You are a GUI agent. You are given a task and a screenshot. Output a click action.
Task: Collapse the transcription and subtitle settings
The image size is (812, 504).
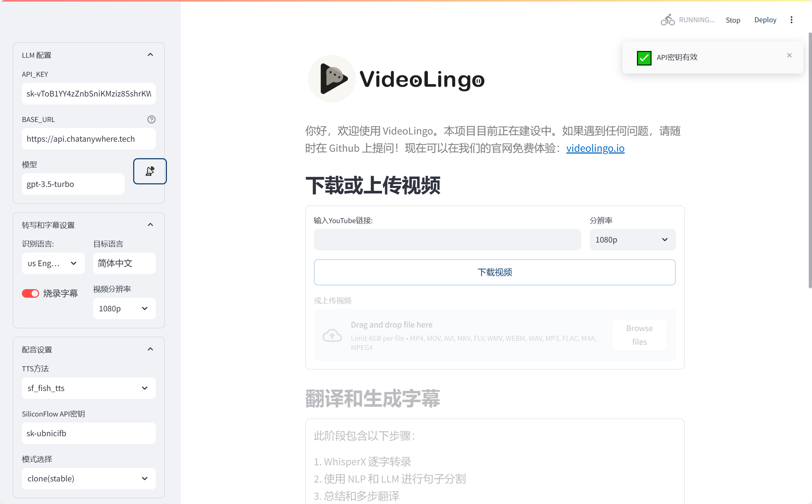point(150,225)
